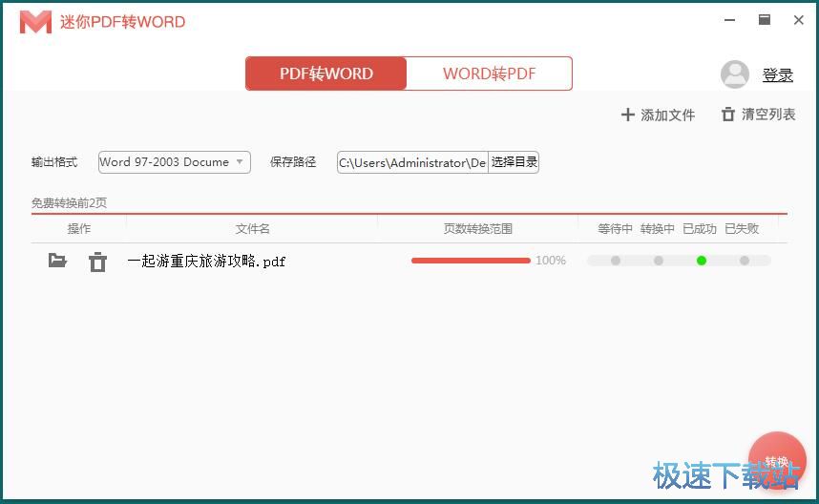The width and height of the screenshot is (819, 504).
Task: Select the file name 一起游重庆旅游攻略.pdf
Action: click(x=206, y=262)
